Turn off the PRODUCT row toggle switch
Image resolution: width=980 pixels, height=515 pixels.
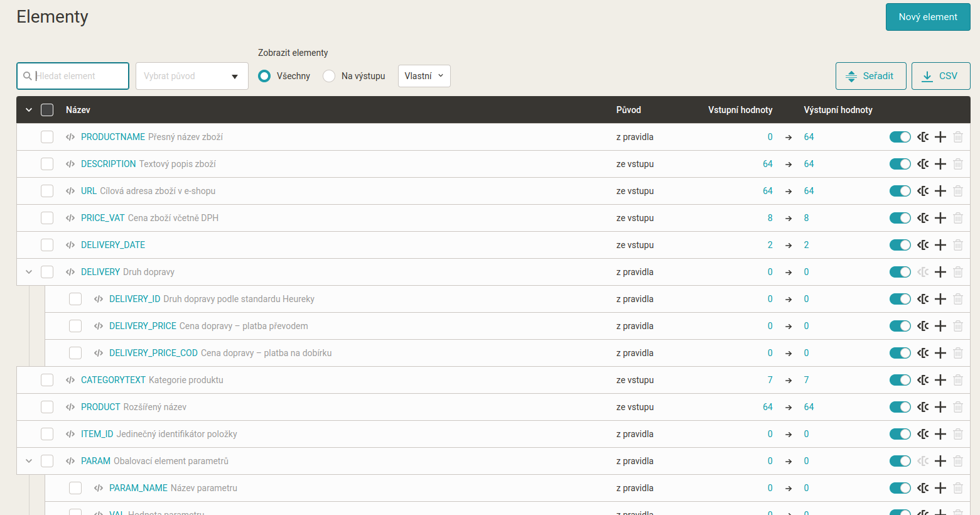click(900, 407)
